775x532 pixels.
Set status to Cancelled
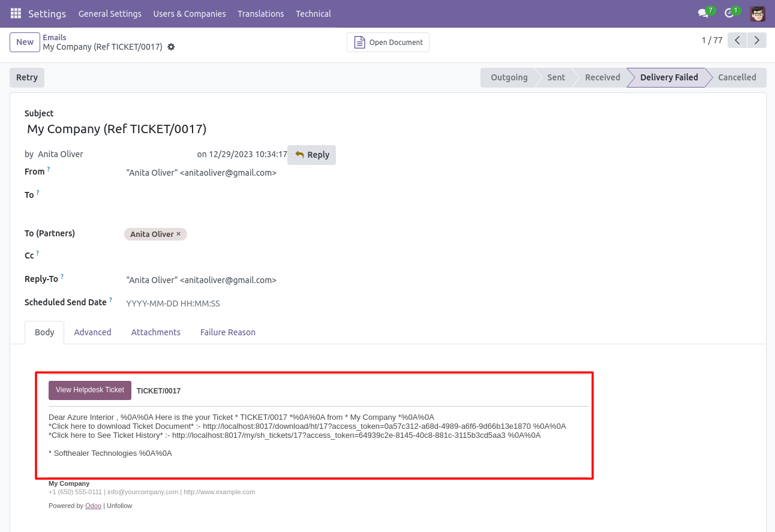[737, 77]
